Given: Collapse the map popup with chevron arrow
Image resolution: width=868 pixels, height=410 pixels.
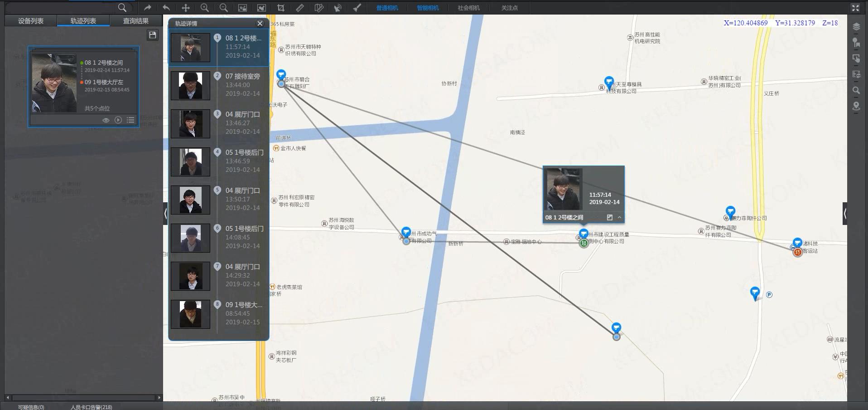Looking at the screenshot, I should [x=619, y=218].
